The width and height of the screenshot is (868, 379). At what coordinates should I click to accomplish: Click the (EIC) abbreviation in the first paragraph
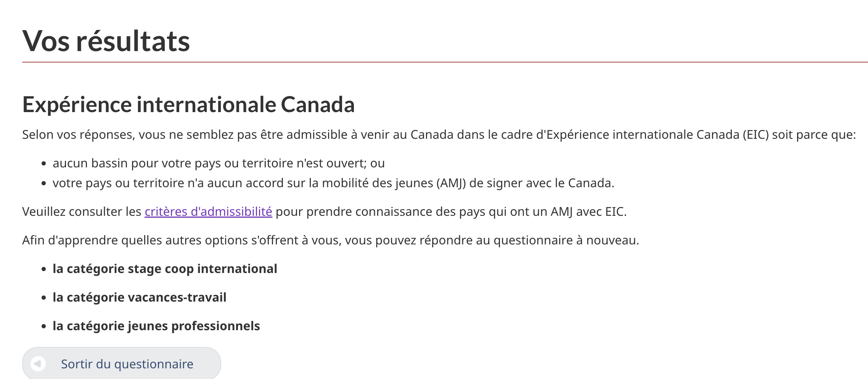pyautogui.click(x=755, y=135)
